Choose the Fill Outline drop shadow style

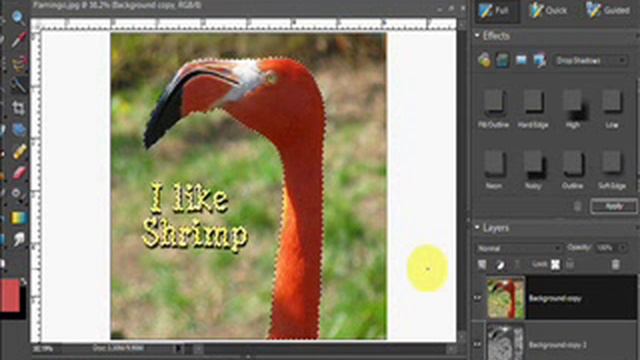[493, 109]
